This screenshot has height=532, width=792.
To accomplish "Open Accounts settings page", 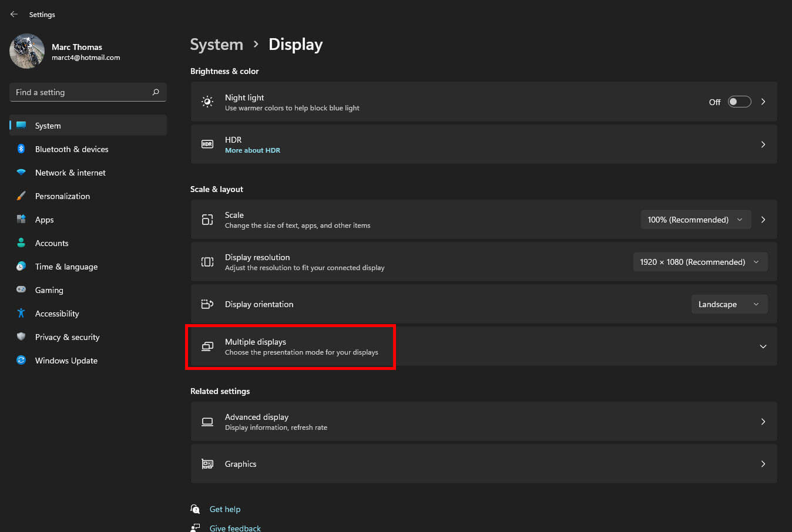I will [x=88, y=243].
